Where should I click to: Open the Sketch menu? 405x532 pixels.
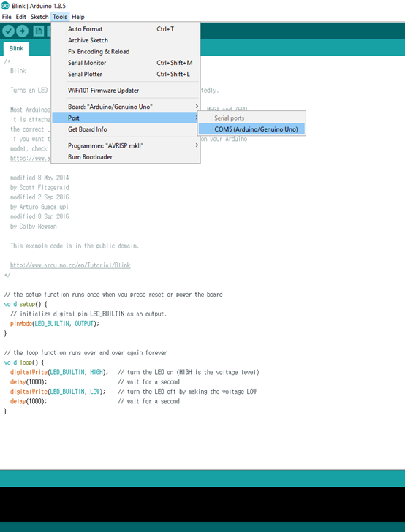pos(39,17)
